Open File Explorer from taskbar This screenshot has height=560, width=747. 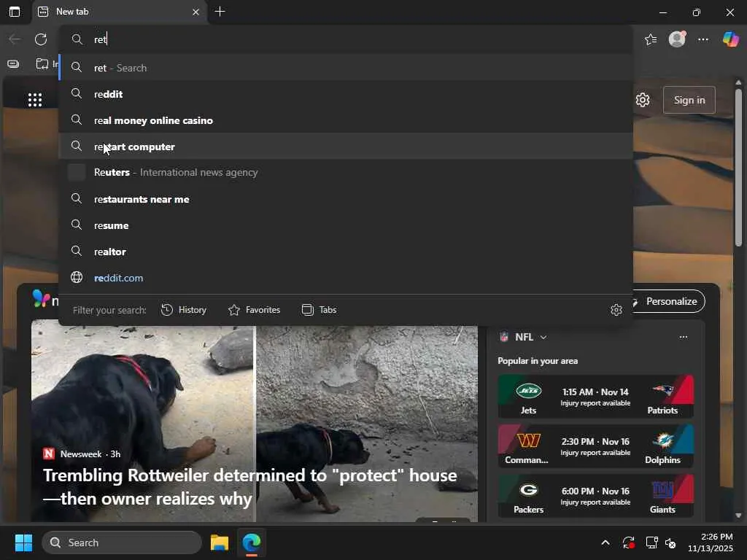point(220,542)
